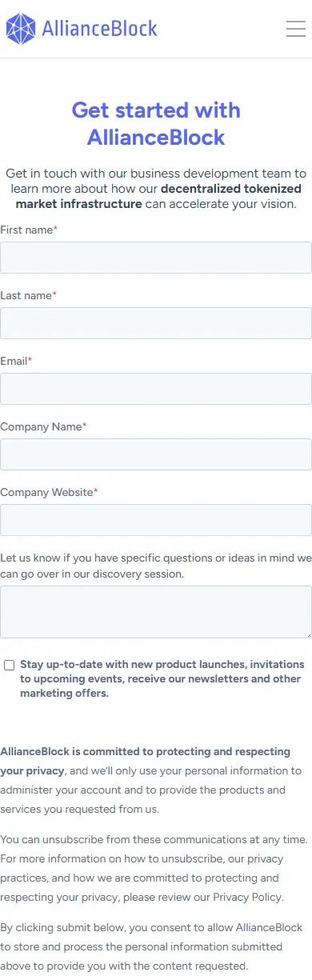Click the "Stay up-to-date with new product launches" label
312x980 pixels.
[x=162, y=678]
